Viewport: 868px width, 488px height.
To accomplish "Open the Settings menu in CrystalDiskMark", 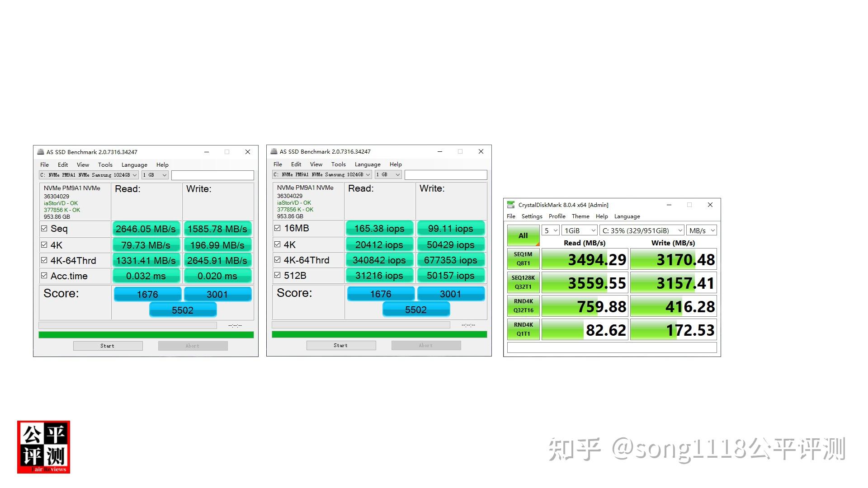I will click(x=532, y=216).
